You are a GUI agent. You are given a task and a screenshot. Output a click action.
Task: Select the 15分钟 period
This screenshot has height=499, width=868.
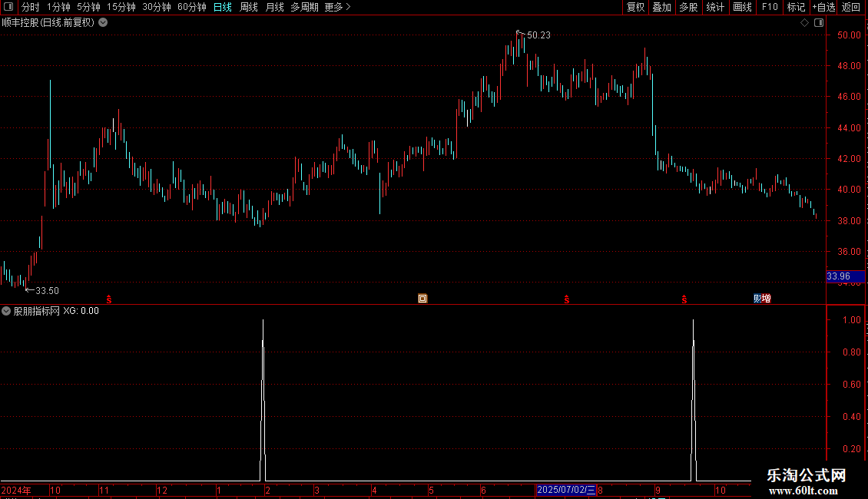tap(121, 7)
